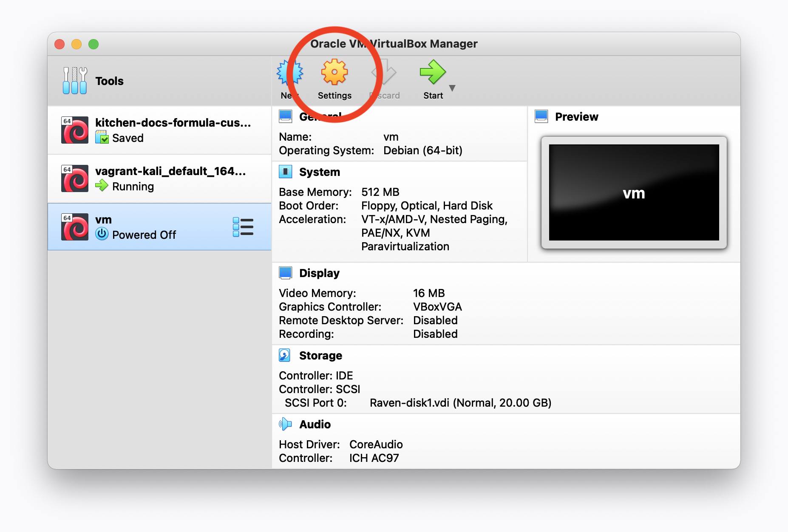The height and width of the screenshot is (532, 788).
Task: Open the Start button dropdown arrow
Action: tap(452, 88)
